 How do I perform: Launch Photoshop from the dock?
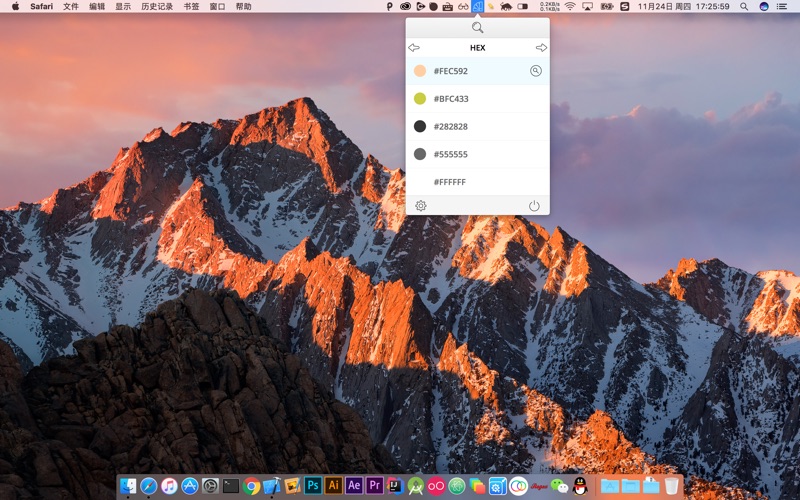click(313, 485)
